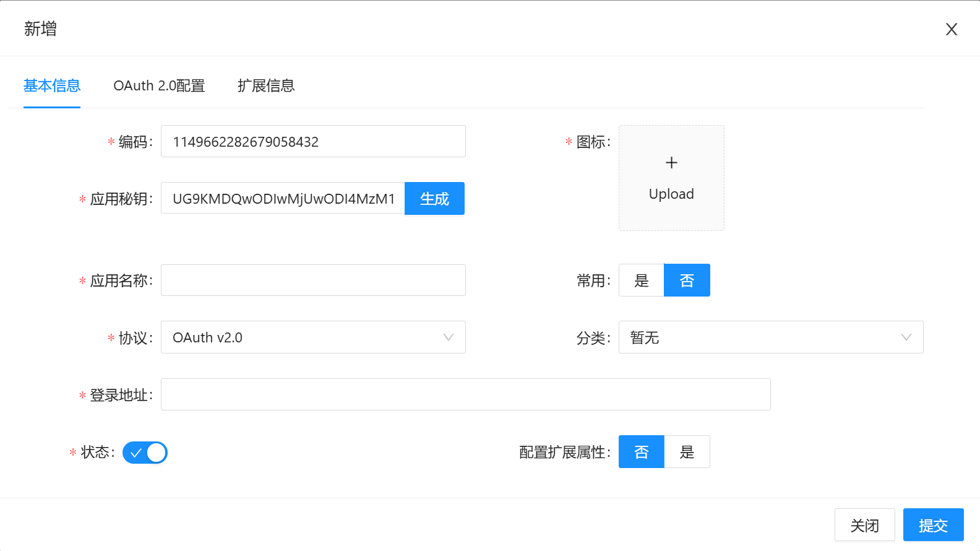The image size is (980, 551).
Task: Select the 基本信息 tab
Action: pyautogui.click(x=52, y=85)
